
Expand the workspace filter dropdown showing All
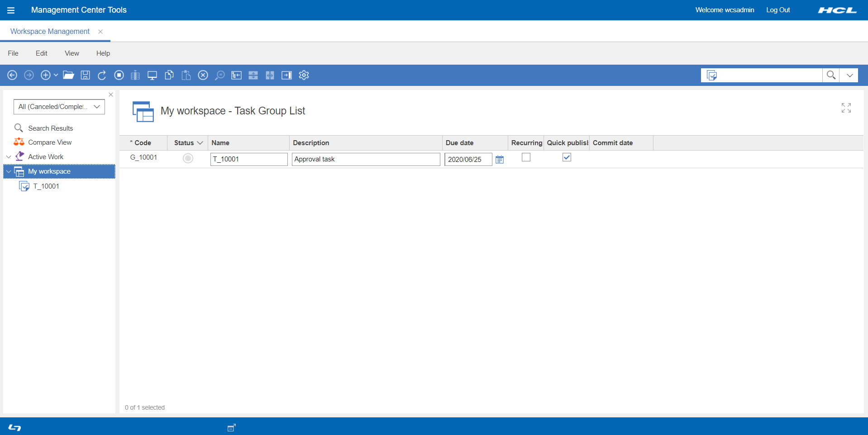click(x=96, y=107)
